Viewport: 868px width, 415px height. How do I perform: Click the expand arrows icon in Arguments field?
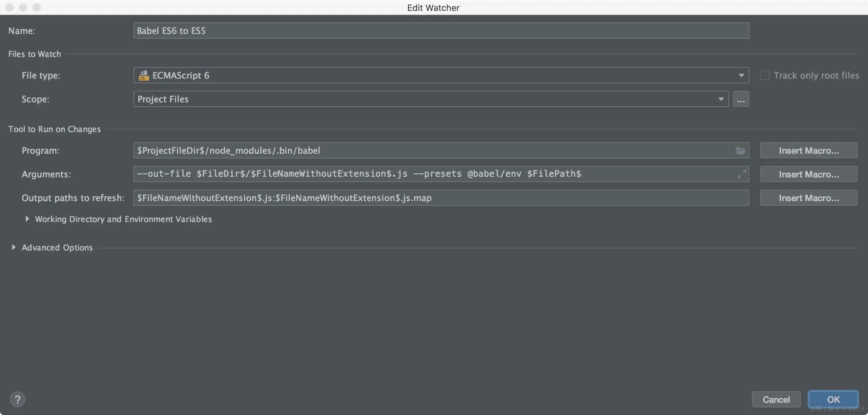tap(742, 174)
